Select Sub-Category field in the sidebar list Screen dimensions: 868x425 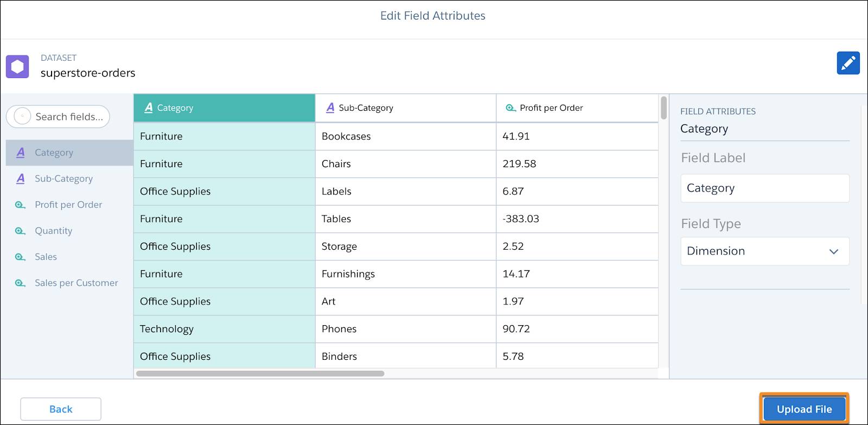point(69,179)
